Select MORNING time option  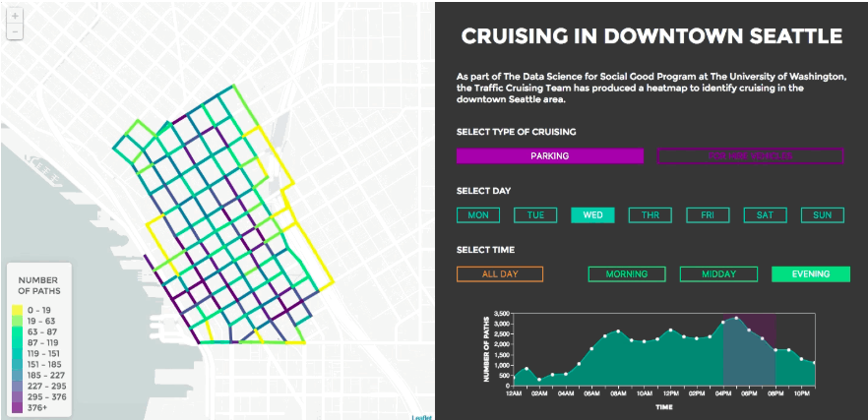click(627, 273)
